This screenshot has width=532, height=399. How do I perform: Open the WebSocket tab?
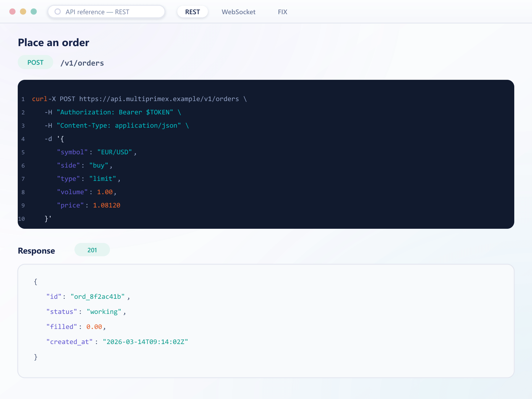tap(239, 12)
